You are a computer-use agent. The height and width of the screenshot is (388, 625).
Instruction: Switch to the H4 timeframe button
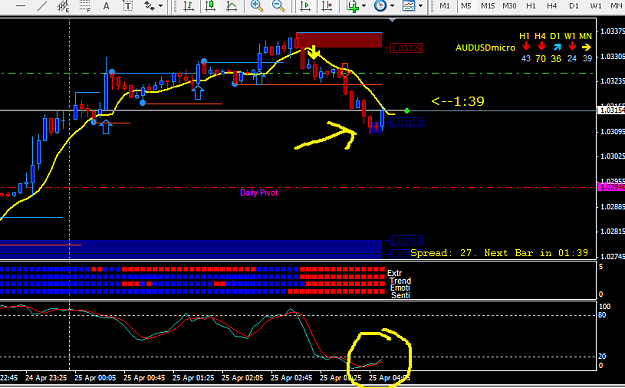[x=552, y=6]
